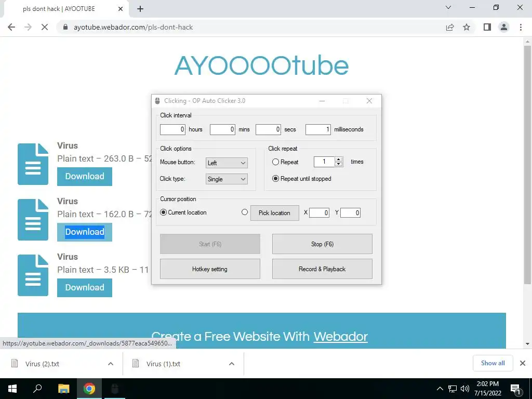Open a new browser tab
Viewport: 532px width, 399px height.
pyautogui.click(x=140, y=9)
